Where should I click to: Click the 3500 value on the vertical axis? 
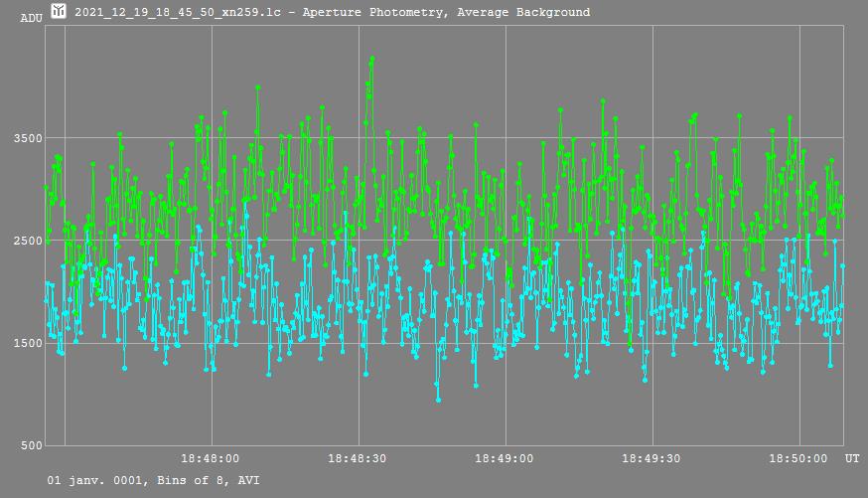(x=26, y=138)
